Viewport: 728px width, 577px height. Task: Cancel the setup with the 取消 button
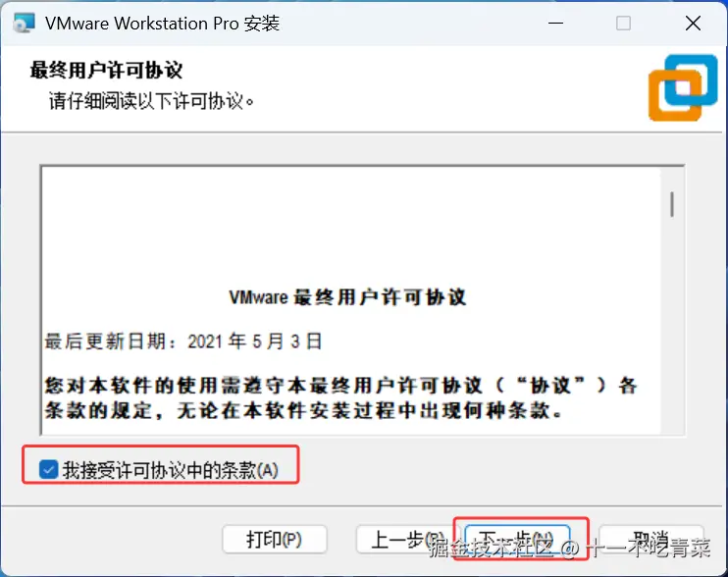650,540
